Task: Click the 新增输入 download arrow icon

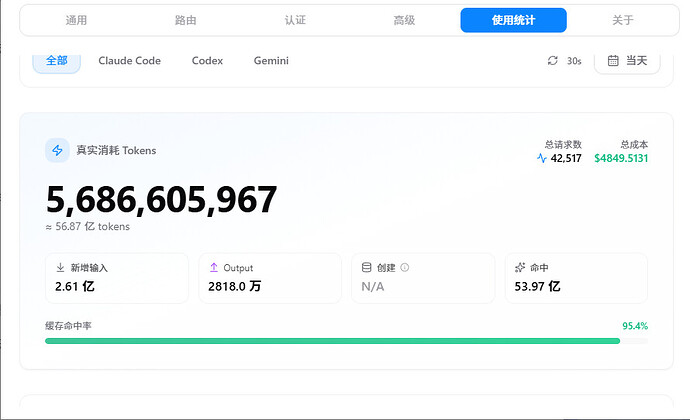Action: [x=60, y=267]
